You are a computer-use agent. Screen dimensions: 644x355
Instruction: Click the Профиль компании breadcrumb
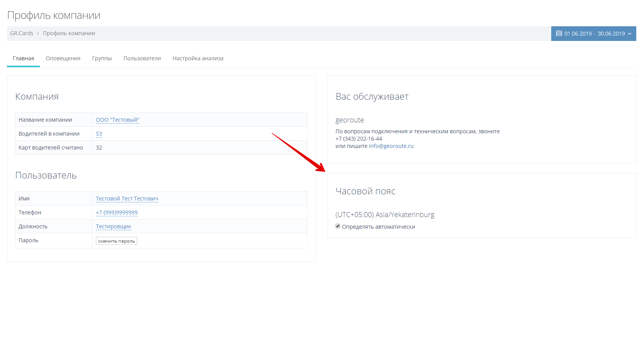(x=69, y=33)
